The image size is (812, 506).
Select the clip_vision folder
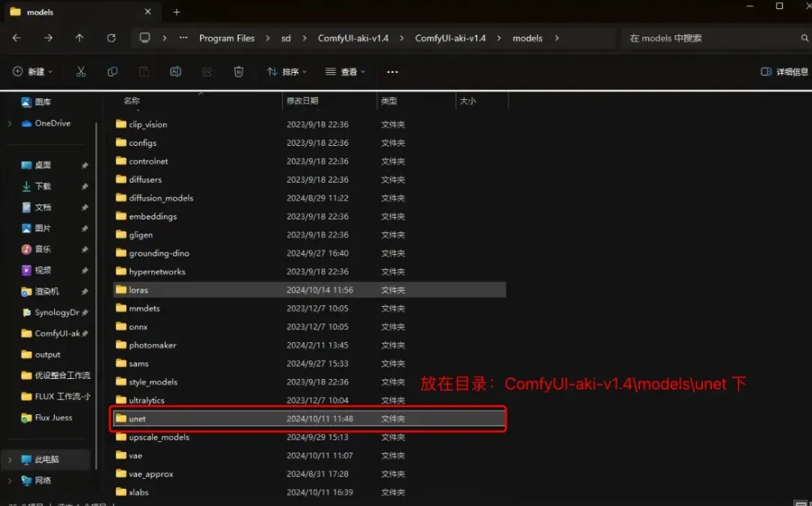[309, 124]
